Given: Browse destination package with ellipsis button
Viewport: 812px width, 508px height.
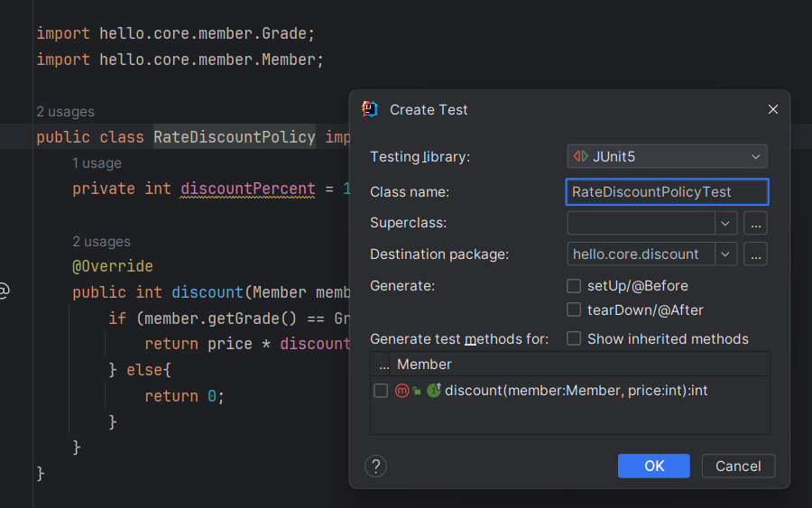Looking at the screenshot, I should 756,254.
